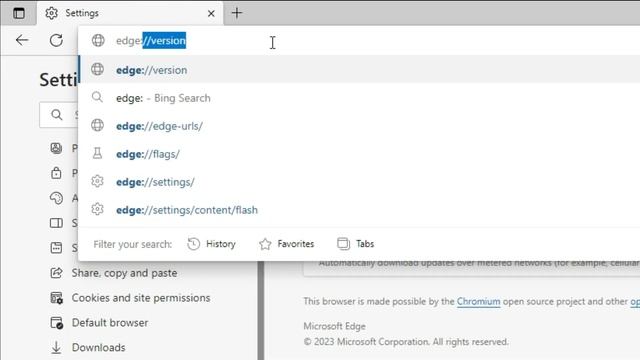This screenshot has width=640, height=360.
Task: Open Downloads settings
Action: pyautogui.click(x=98, y=347)
